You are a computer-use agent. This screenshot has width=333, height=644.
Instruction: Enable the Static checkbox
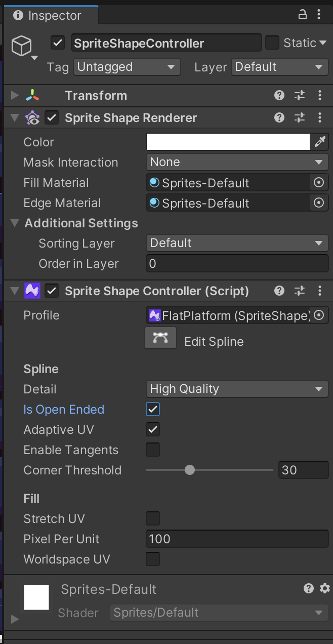pyautogui.click(x=272, y=43)
